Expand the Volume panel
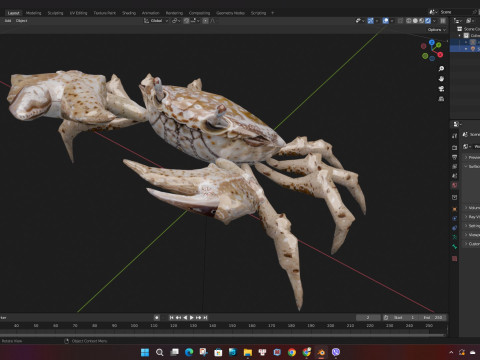The height and width of the screenshot is (360, 480). coord(471,208)
